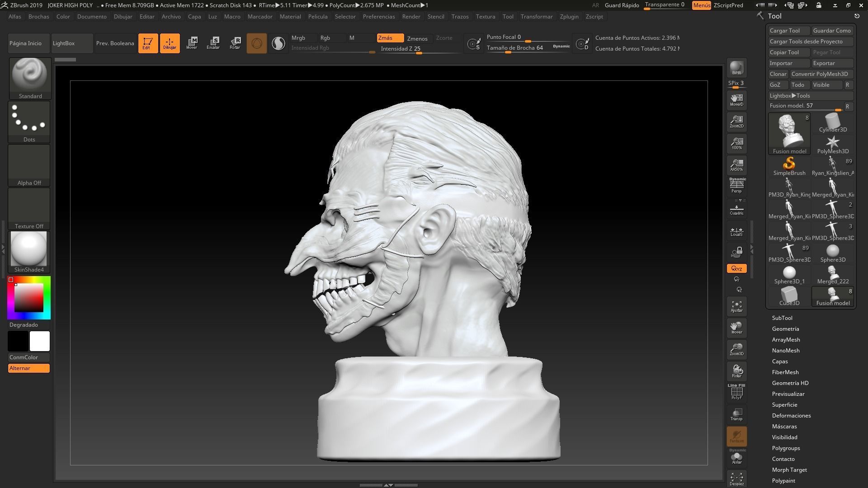Open the LightBox button
The height and width of the screenshot is (488, 868).
click(x=72, y=43)
